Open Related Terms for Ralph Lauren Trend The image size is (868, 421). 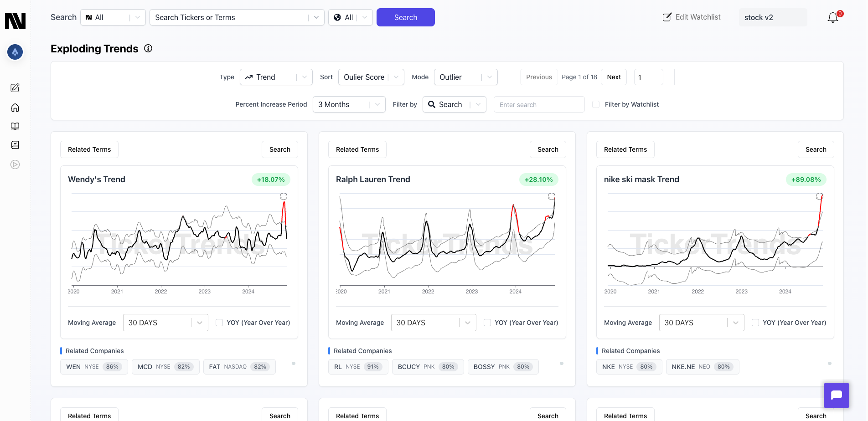(357, 149)
